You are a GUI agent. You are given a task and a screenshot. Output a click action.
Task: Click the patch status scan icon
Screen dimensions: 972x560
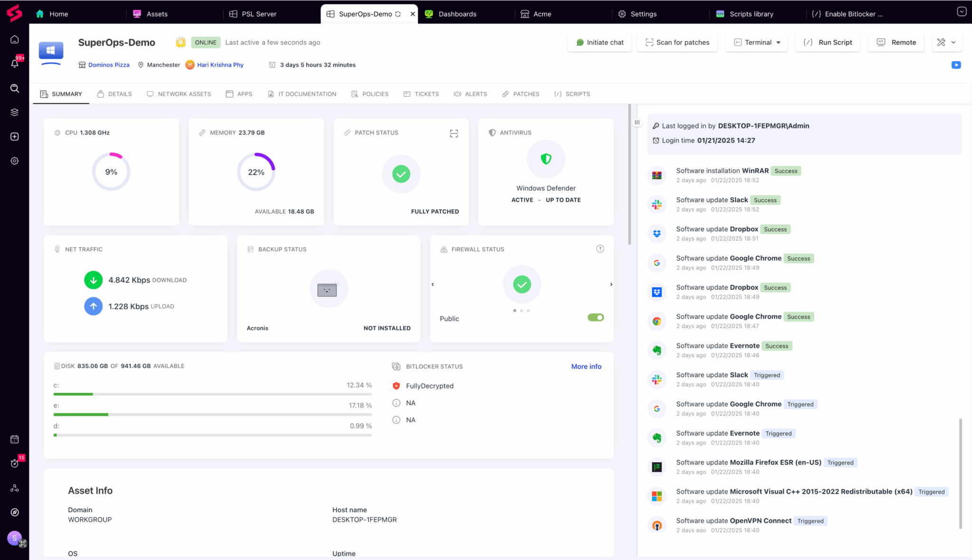point(454,133)
